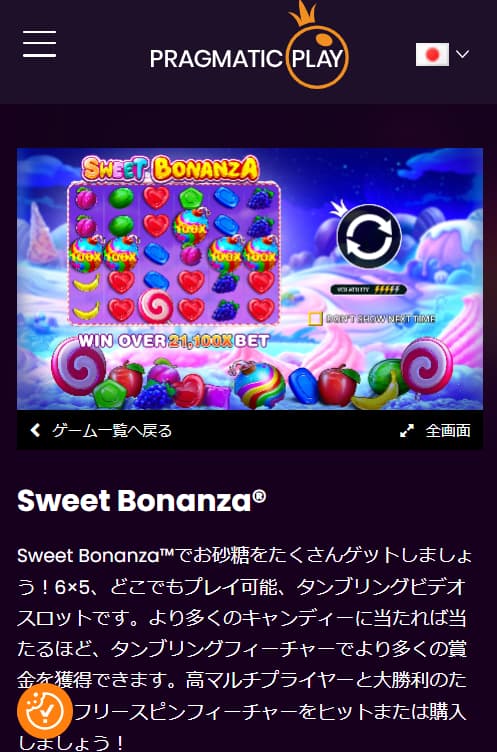Click the fullscreen expand arrows icon
This screenshot has height=752, width=497.
[407, 431]
